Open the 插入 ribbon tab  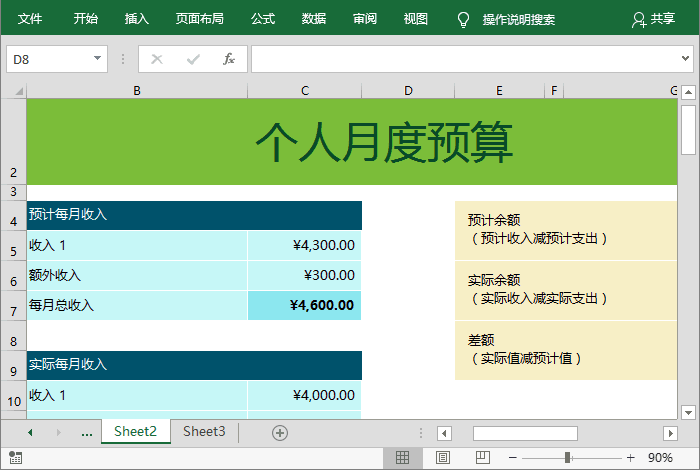(x=136, y=19)
